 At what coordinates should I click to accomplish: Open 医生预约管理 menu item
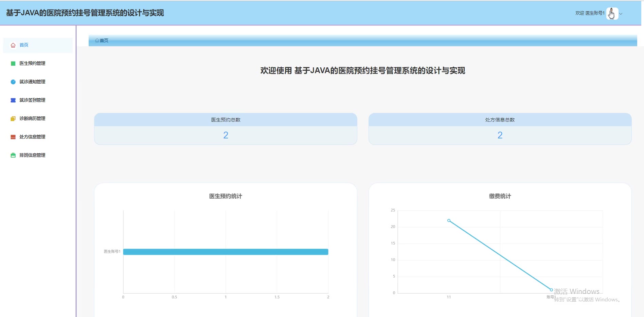click(32, 64)
